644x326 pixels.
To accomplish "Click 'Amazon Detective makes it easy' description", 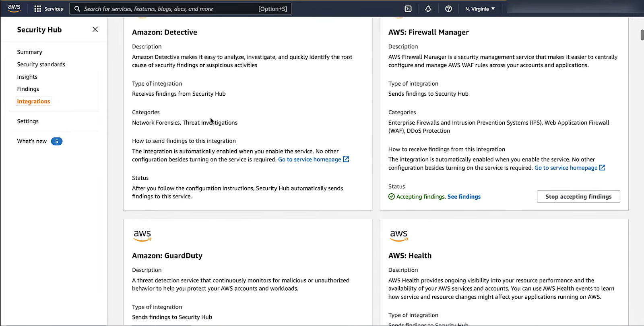I will point(242,61).
